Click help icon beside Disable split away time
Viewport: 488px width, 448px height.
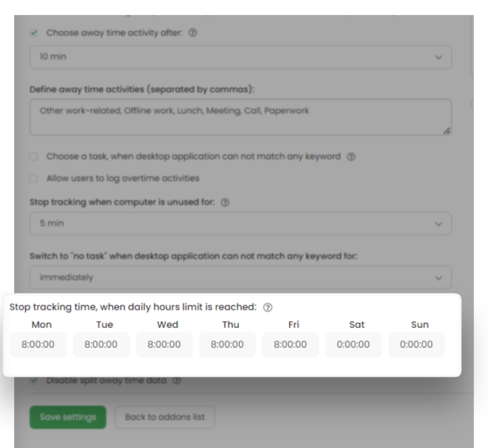(177, 380)
